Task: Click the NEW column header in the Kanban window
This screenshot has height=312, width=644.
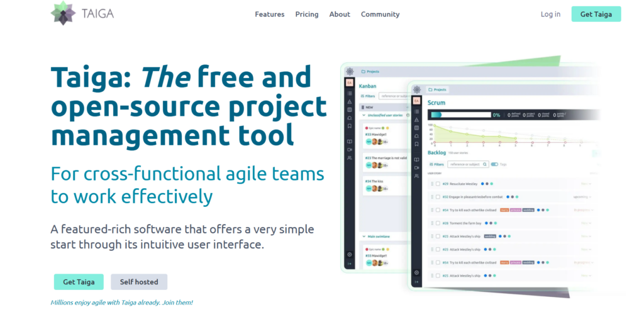Action: 384,107
